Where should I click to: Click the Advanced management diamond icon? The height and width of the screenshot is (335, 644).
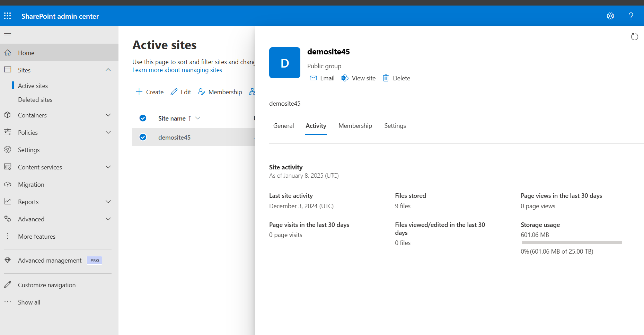8,260
